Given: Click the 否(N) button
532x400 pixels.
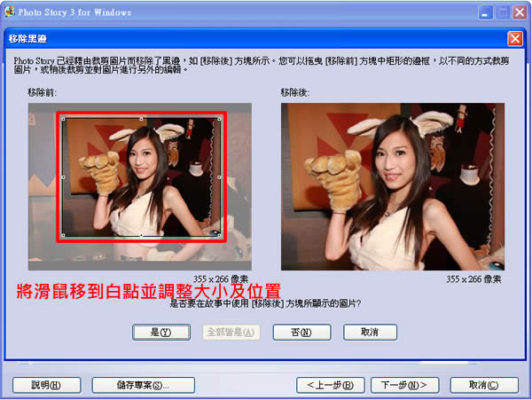Looking at the screenshot, I should coord(301,332).
